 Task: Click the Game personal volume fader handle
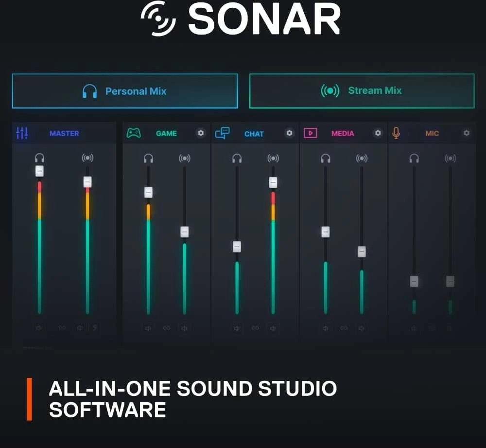[148, 192]
